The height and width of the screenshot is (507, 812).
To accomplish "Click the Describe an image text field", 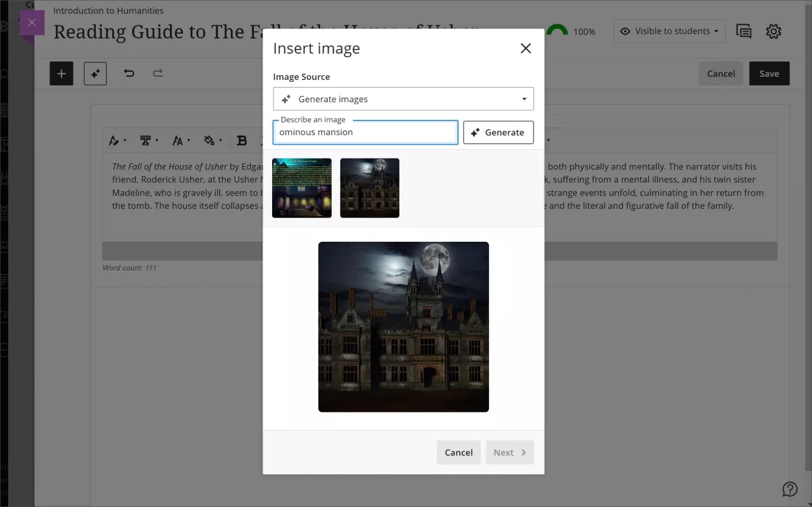I will tap(365, 132).
